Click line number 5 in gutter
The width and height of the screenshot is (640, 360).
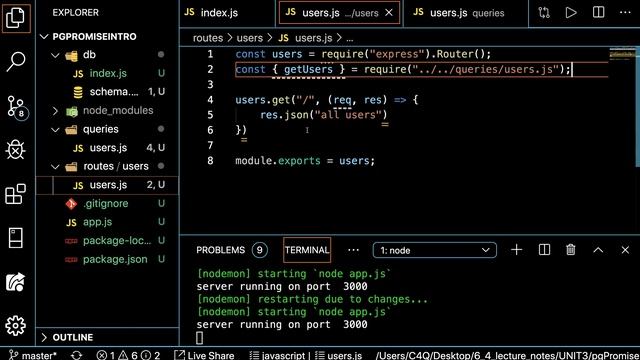click(x=210, y=115)
